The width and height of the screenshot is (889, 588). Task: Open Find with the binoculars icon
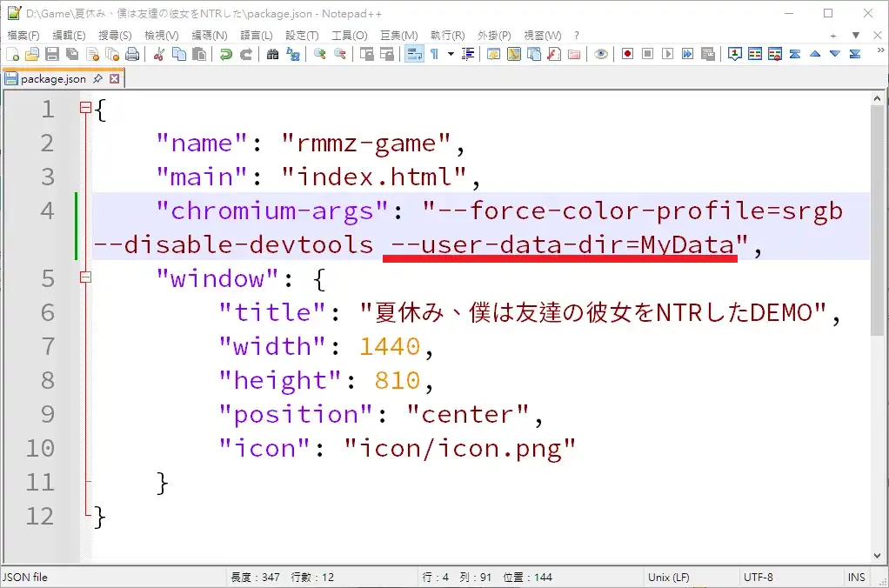point(272,54)
